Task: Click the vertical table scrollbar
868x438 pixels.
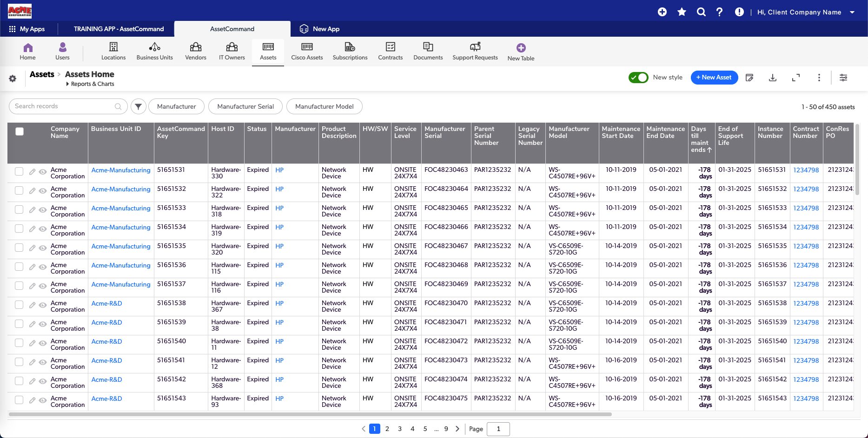Action: pos(857,159)
